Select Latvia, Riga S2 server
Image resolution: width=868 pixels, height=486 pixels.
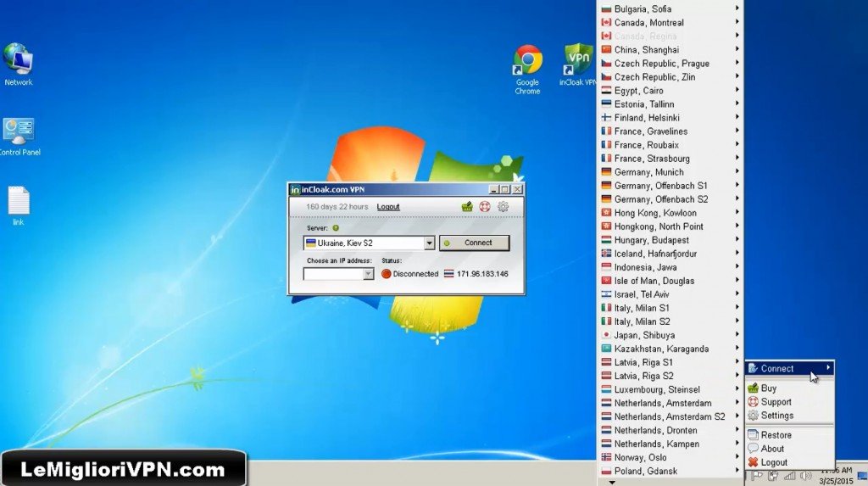(x=670, y=376)
